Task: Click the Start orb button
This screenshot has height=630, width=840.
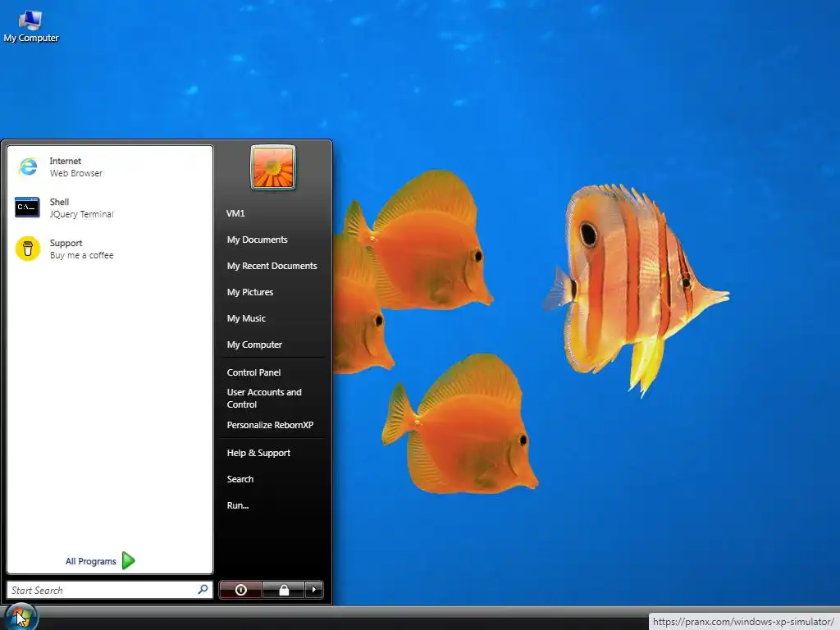Action: [x=21, y=617]
